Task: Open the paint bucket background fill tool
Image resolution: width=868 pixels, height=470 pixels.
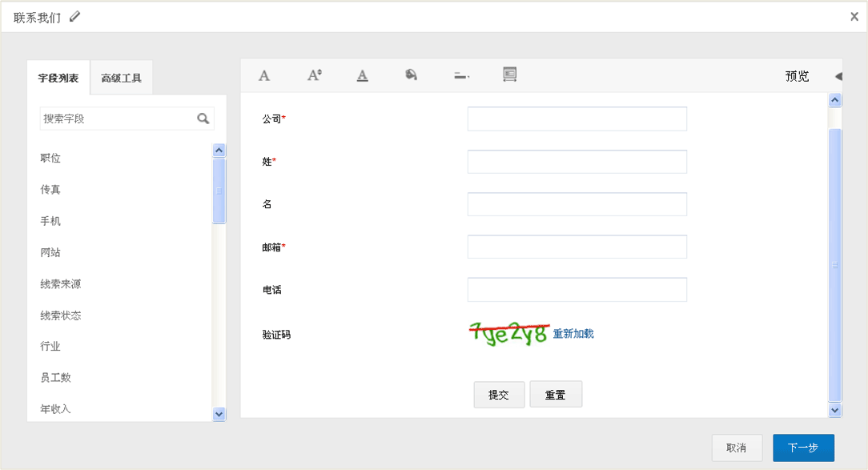Action: pos(411,74)
